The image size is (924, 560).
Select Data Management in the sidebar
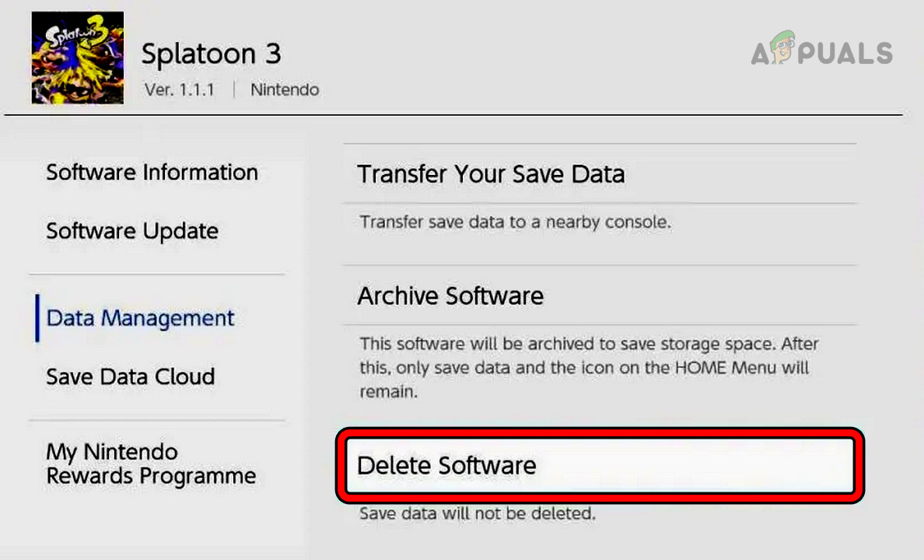pos(140,317)
